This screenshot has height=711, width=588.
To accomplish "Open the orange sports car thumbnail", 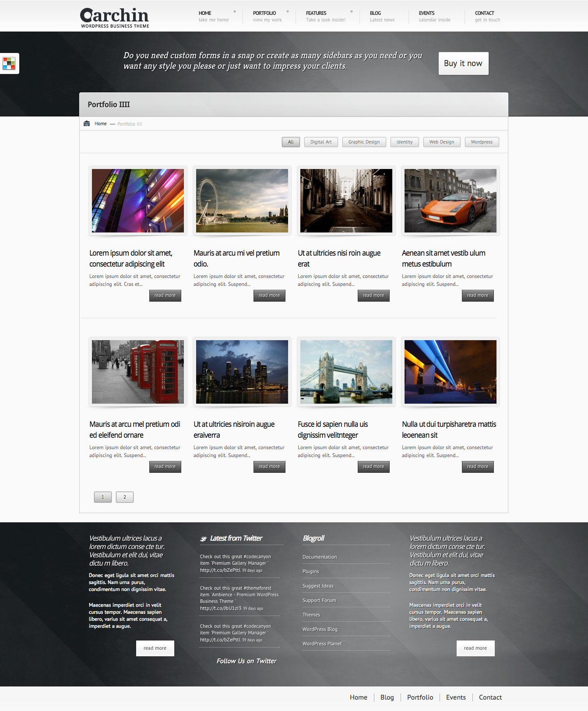I will point(450,201).
